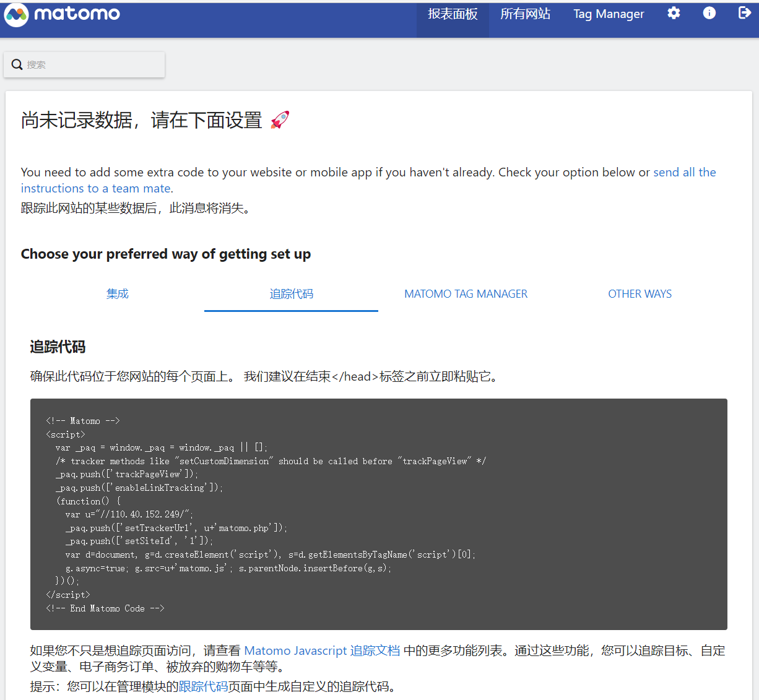Click the Matomo logo
Viewport: 759px width, 700px height.
62,14
